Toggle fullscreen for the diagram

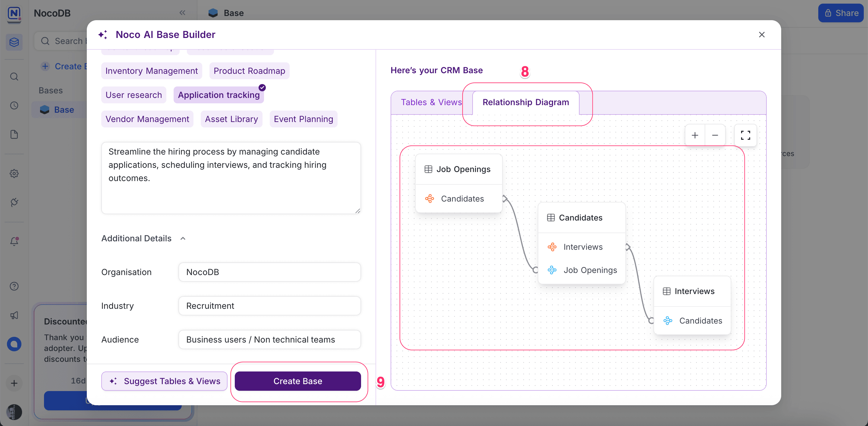745,135
